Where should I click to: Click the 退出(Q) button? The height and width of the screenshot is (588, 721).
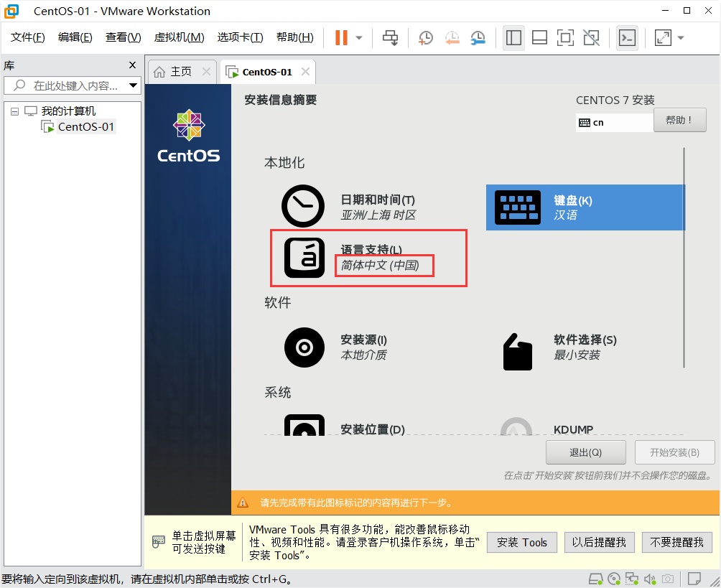tap(585, 452)
